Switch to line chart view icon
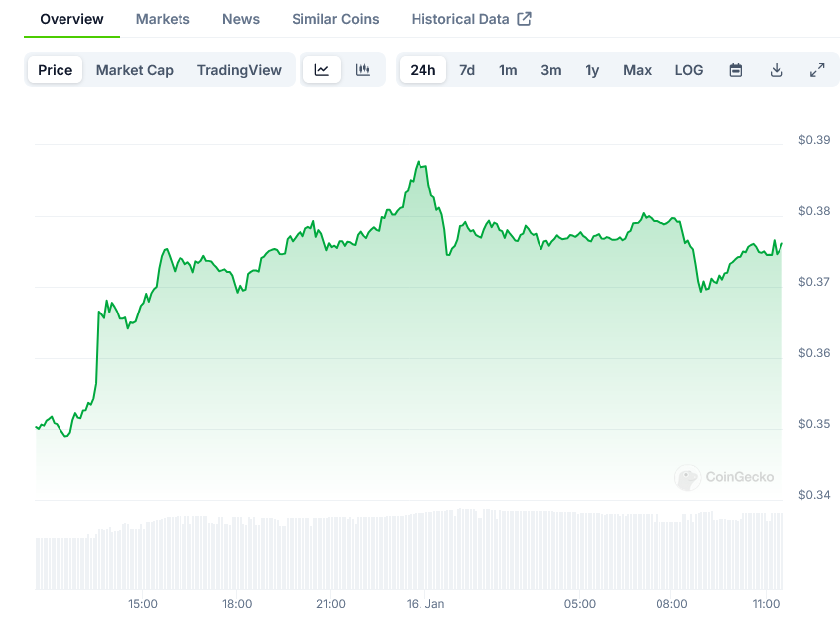The width and height of the screenshot is (840, 626). 322,70
